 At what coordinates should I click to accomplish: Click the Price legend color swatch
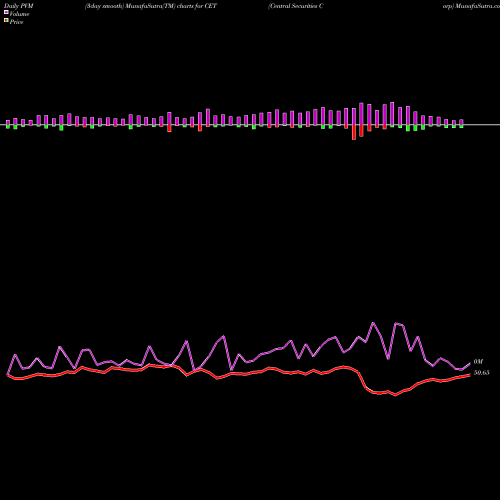6,20
